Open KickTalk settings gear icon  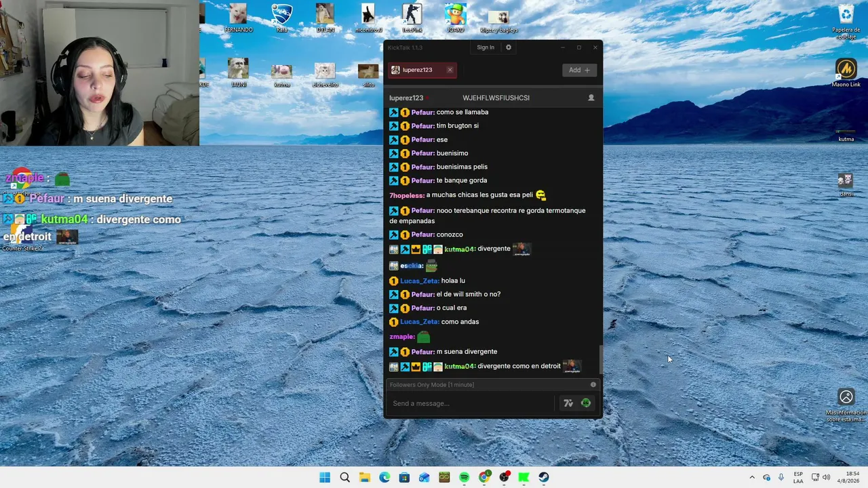pos(509,47)
